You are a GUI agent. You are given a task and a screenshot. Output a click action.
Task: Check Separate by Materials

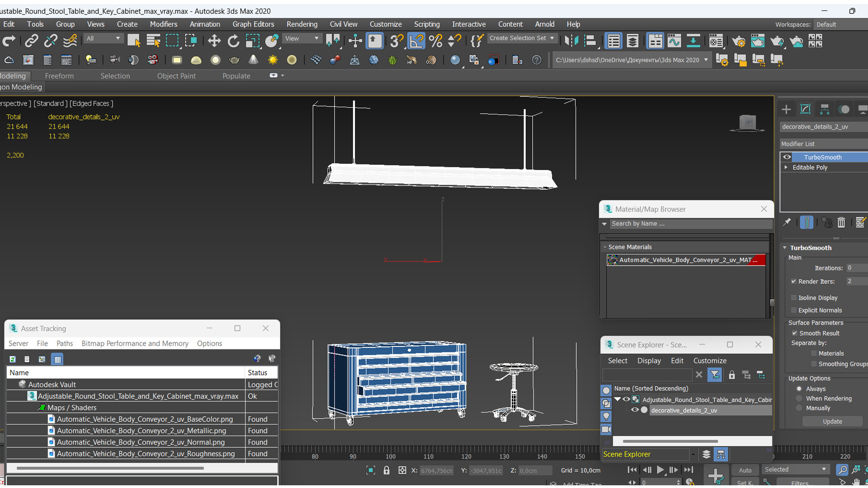click(x=814, y=354)
